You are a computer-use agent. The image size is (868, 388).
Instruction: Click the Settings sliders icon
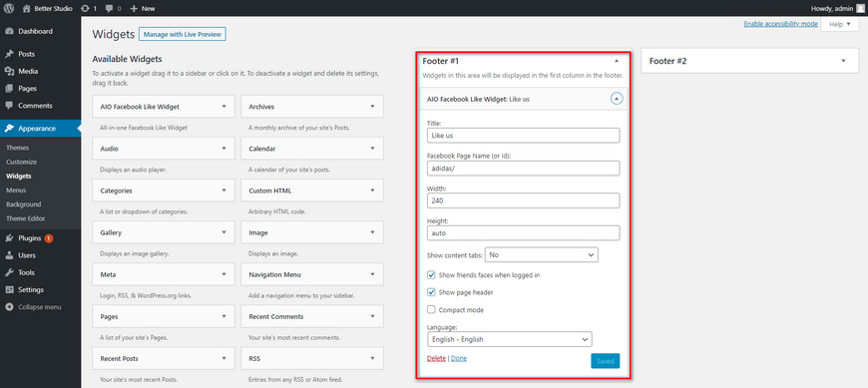pos(9,290)
